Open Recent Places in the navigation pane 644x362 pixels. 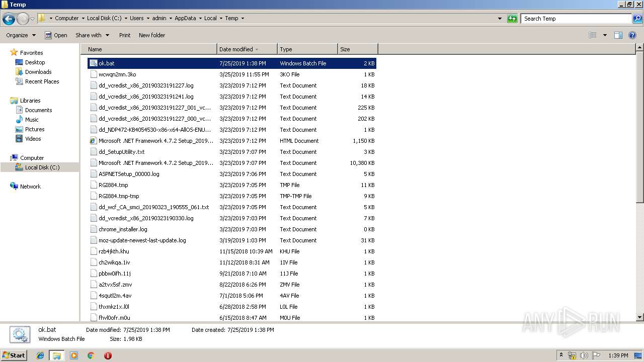(x=42, y=81)
